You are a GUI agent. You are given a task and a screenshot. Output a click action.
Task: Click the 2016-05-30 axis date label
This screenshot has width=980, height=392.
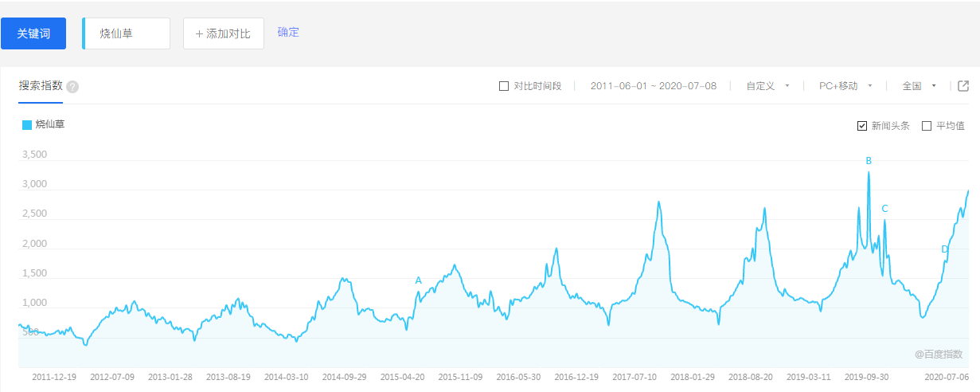coord(519,377)
